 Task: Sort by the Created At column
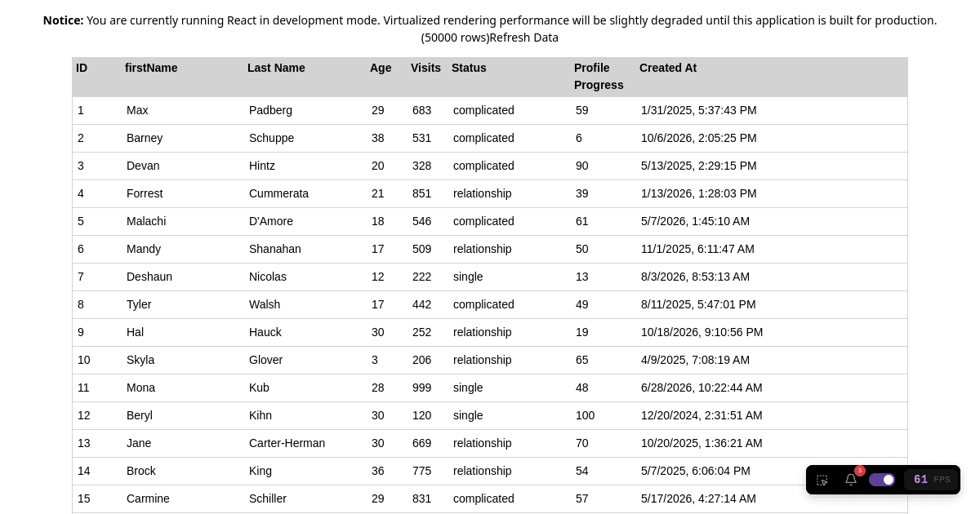[x=668, y=68]
